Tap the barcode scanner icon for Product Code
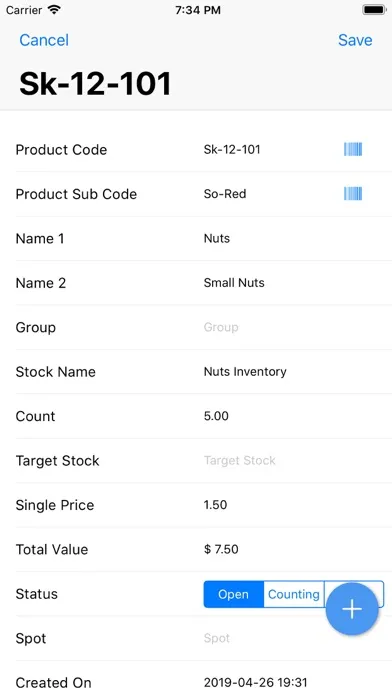This screenshot has height=696, width=392. point(353,149)
